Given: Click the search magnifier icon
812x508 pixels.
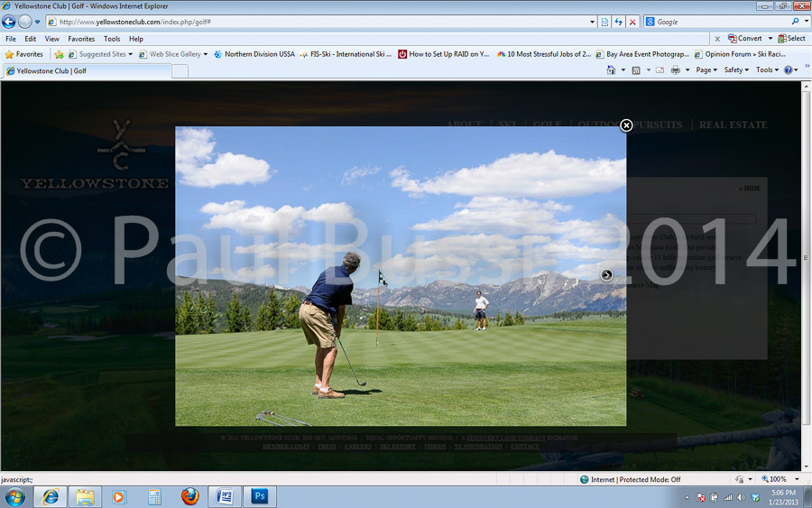Looking at the screenshot, I should [x=795, y=22].
